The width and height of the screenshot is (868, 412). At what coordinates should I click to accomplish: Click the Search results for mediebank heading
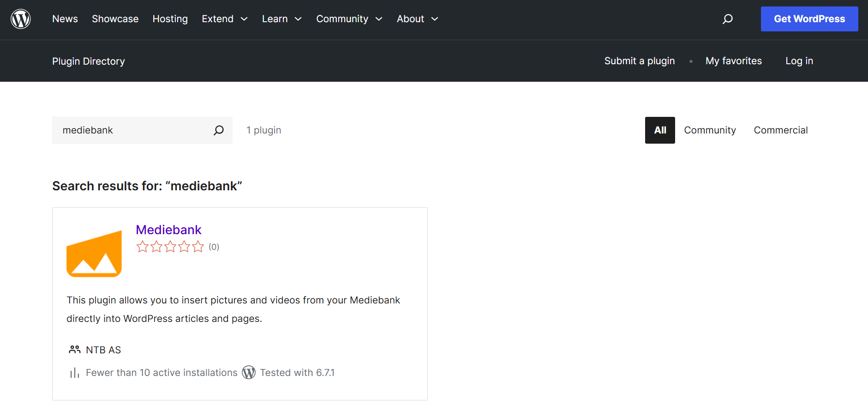(147, 186)
